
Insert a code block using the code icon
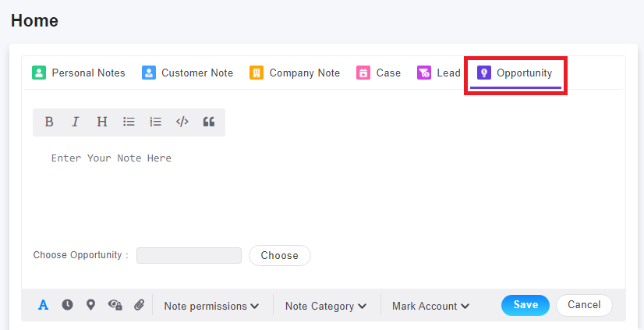[x=182, y=122]
